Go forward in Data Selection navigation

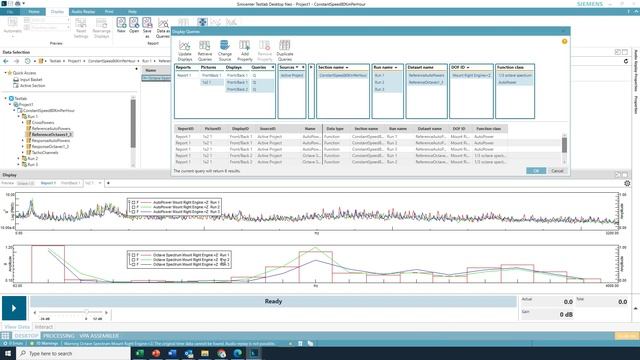(16, 61)
